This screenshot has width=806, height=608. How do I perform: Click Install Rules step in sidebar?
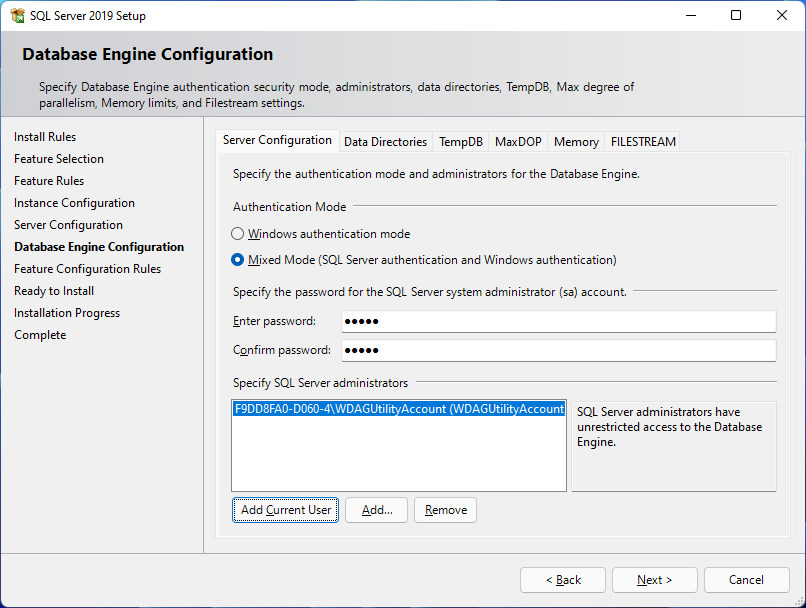tap(45, 137)
